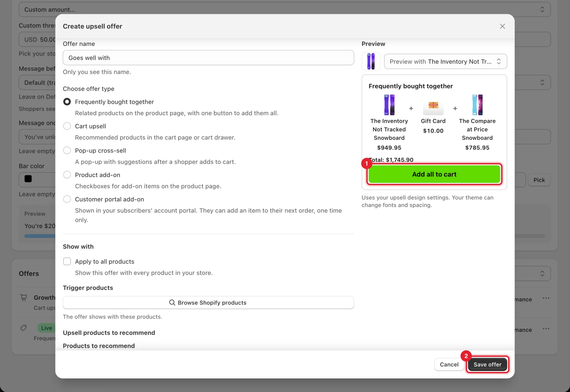The height and width of the screenshot is (392, 570).
Task: Open Browse Shopify products search
Action: (208, 302)
